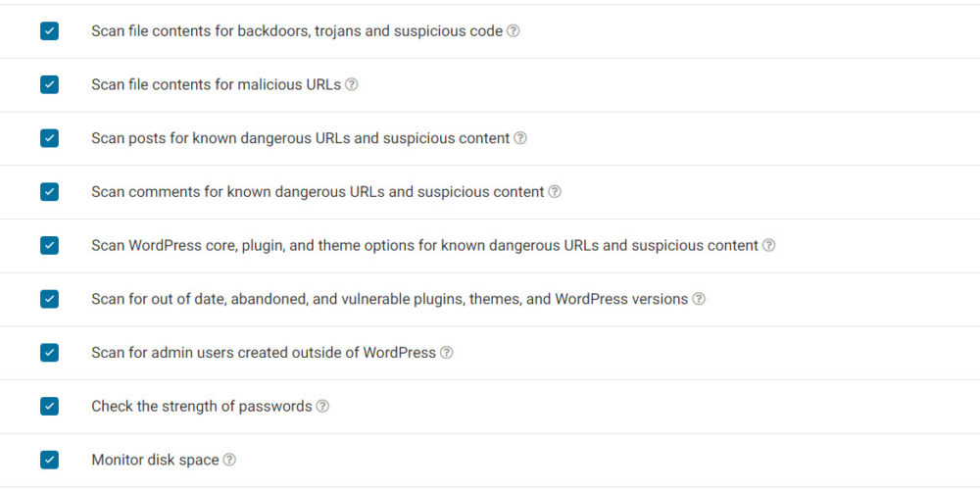980x490 pixels.
Task: Open help for WordPress core options scan
Action: (x=769, y=245)
